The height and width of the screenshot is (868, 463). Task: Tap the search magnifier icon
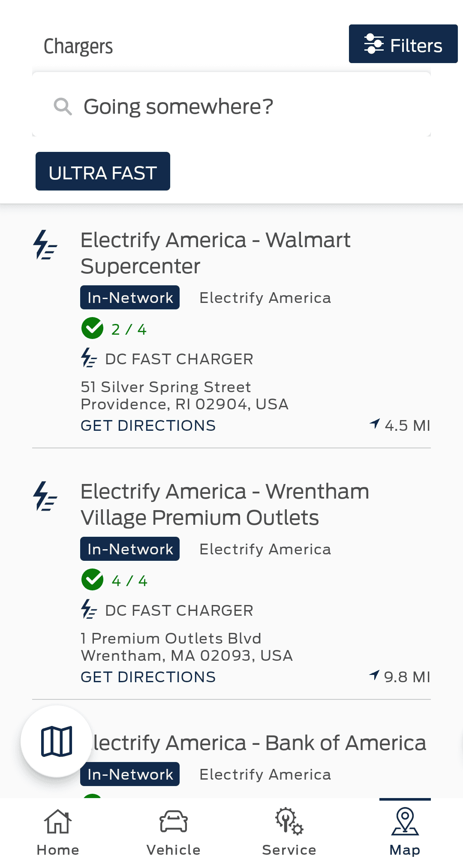[63, 106]
